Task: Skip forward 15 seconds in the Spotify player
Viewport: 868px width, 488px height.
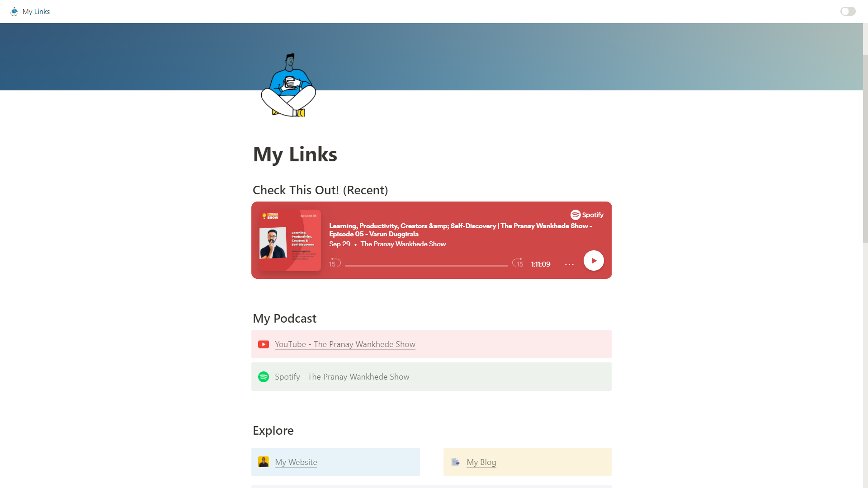Action: (x=518, y=263)
